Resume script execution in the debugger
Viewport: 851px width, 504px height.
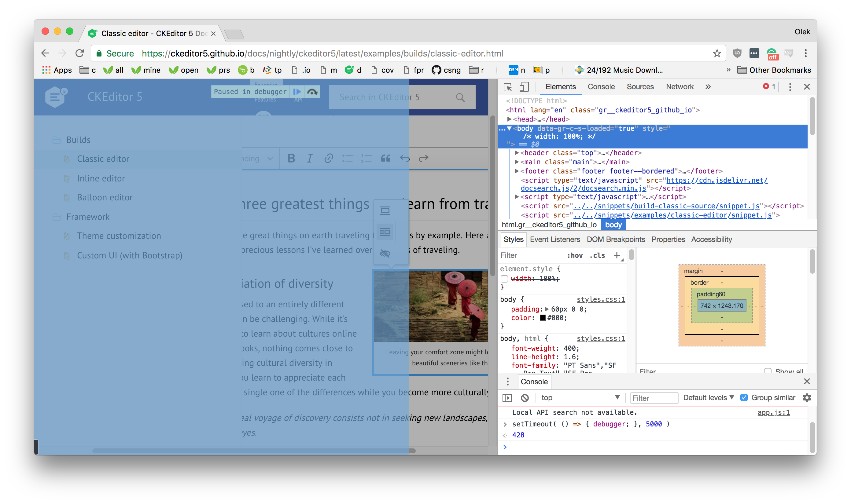click(x=297, y=91)
